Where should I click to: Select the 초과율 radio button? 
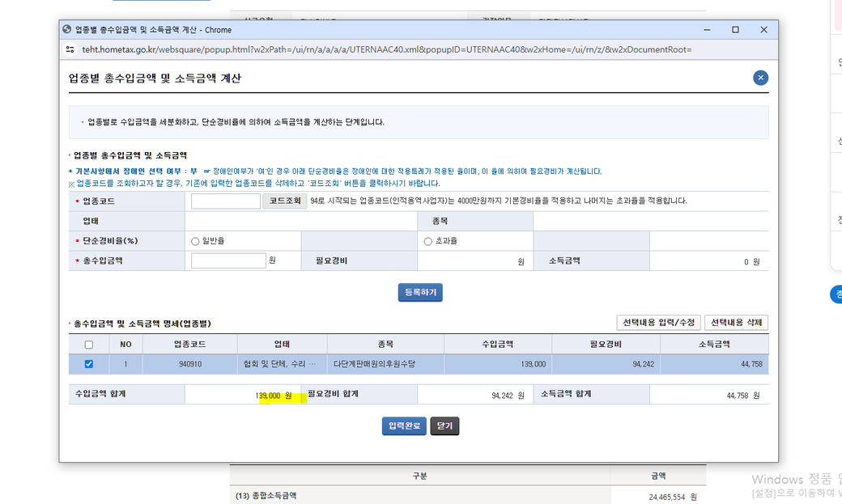tap(428, 241)
